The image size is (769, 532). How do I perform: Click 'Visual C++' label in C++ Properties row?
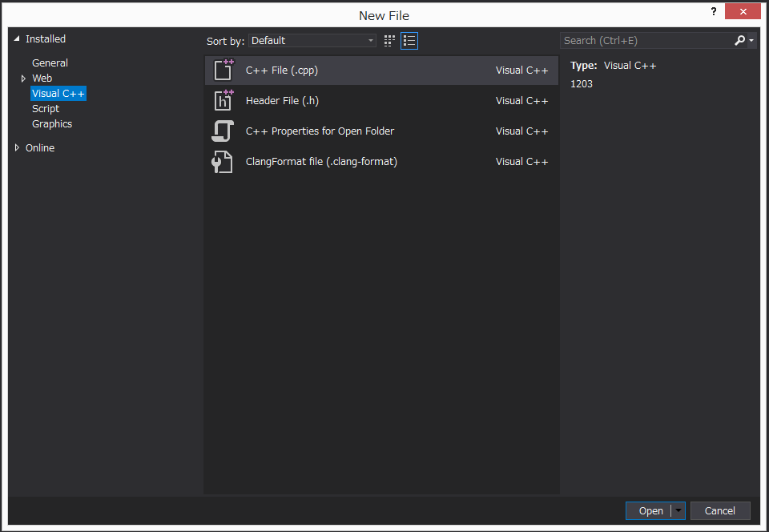[x=521, y=131]
